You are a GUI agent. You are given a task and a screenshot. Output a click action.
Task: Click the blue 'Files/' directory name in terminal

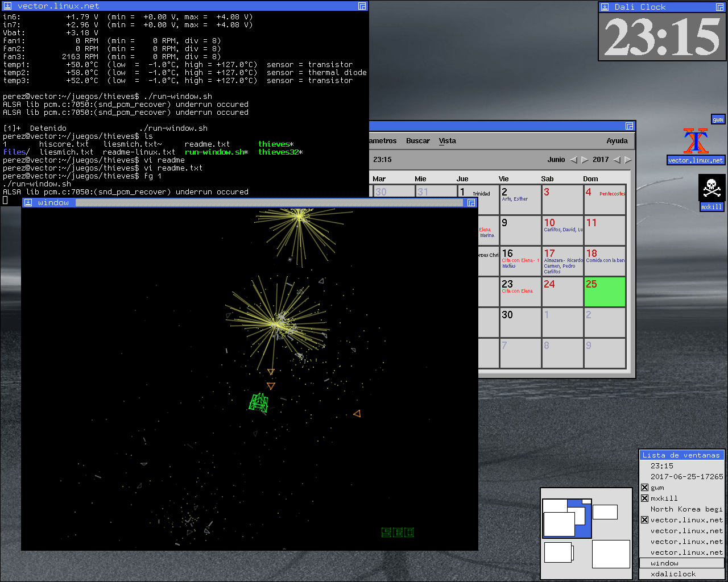click(16, 152)
